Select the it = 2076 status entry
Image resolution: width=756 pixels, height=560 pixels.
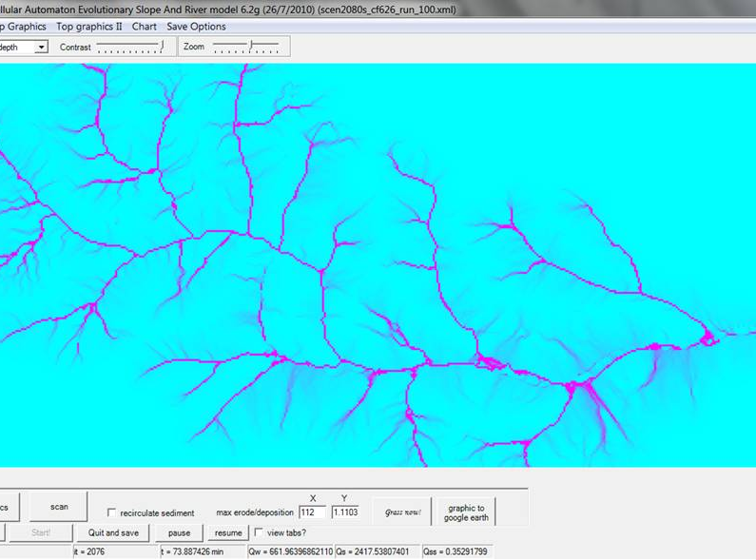115,551
